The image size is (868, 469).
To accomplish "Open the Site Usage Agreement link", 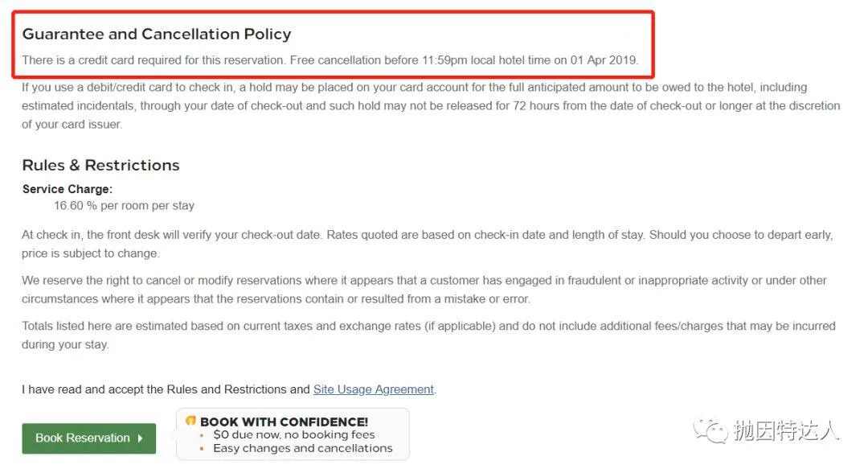I will pos(374,389).
